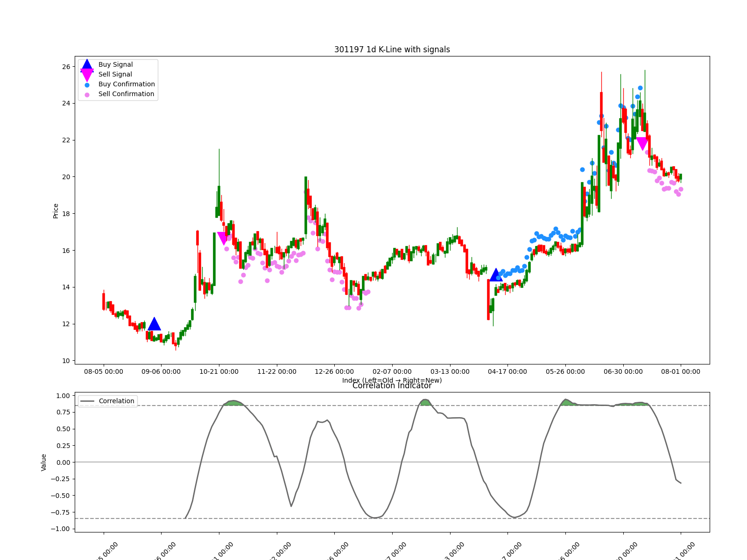Click the '02-07 00:00' date tick
Screen dimensions: 747x560
point(392,371)
